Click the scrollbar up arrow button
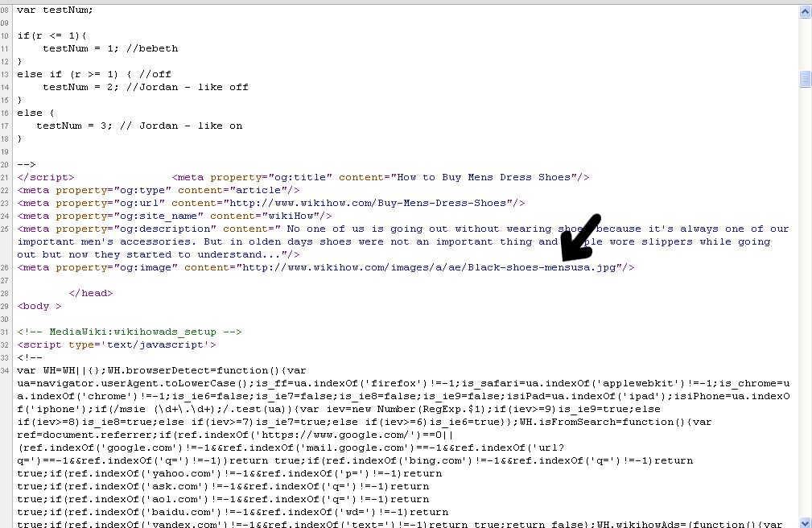 click(805, 11)
